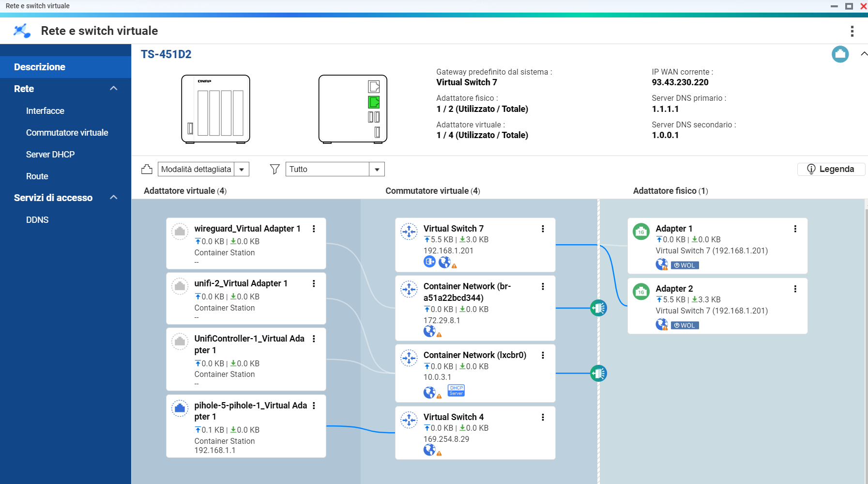Click the DHCP Server icon on lxcbr0 network
The image size is (868, 484).
(x=456, y=390)
